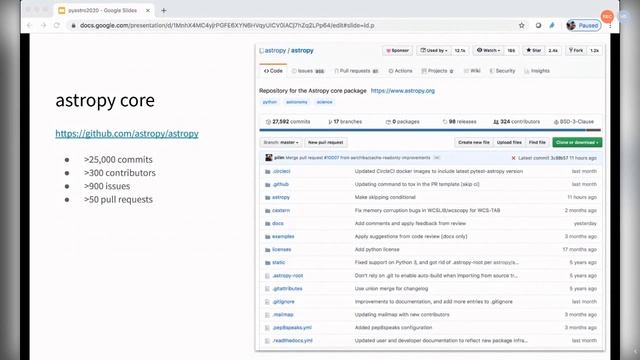Open the Security tab

tap(502, 71)
